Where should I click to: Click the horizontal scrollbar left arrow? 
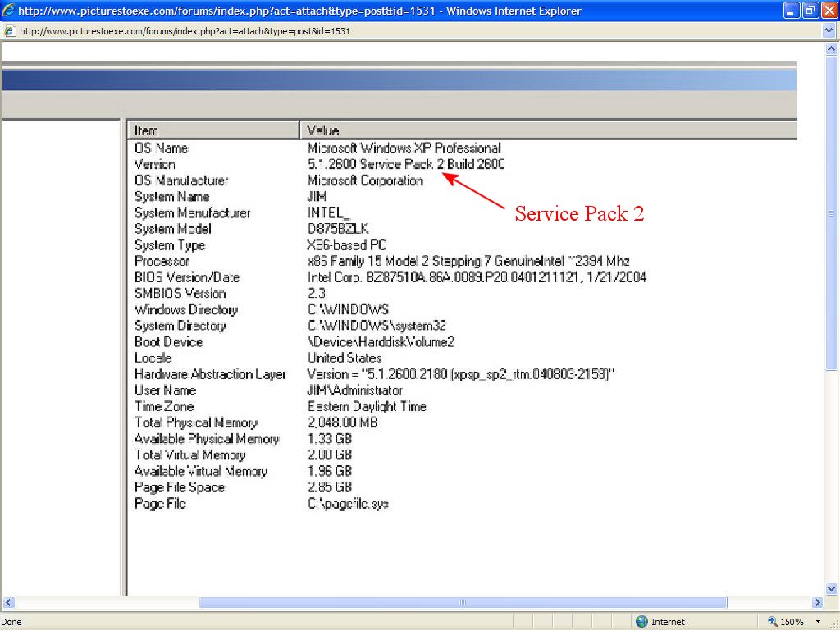pyautogui.click(x=8, y=602)
